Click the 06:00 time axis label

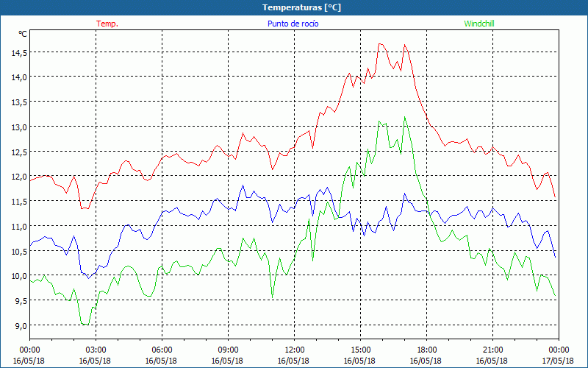click(162, 350)
